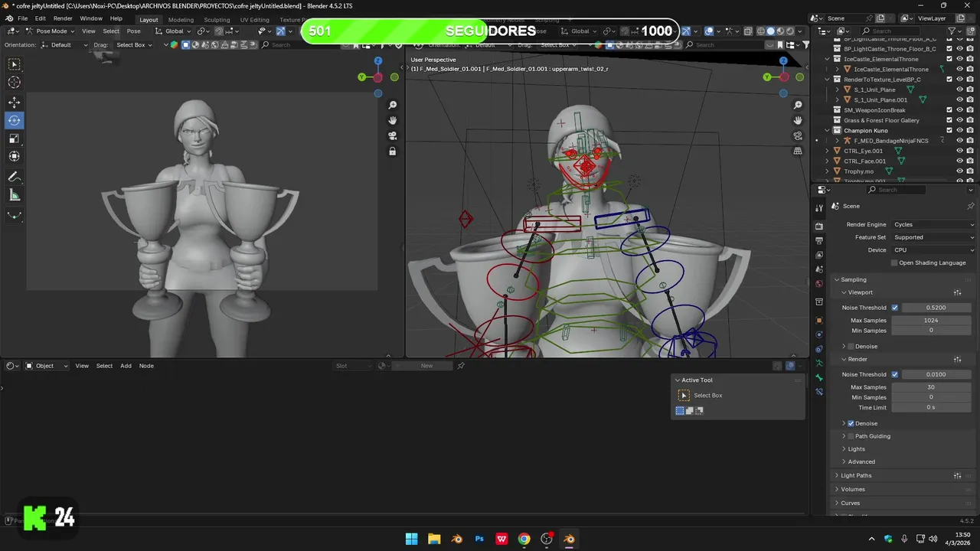980x551 pixels.
Task: Open the Feature Set Supported dropdown
Action: pyautogui.click(x=934, y=237)
